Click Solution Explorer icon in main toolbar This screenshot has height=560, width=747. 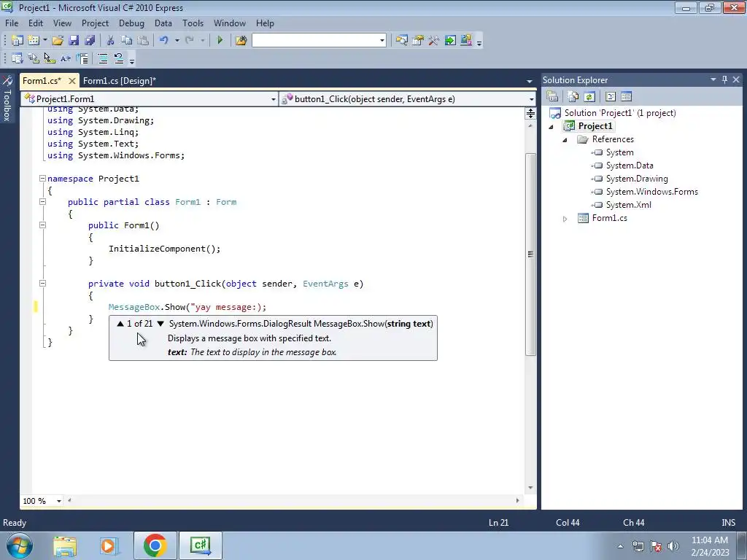(402, 41)
